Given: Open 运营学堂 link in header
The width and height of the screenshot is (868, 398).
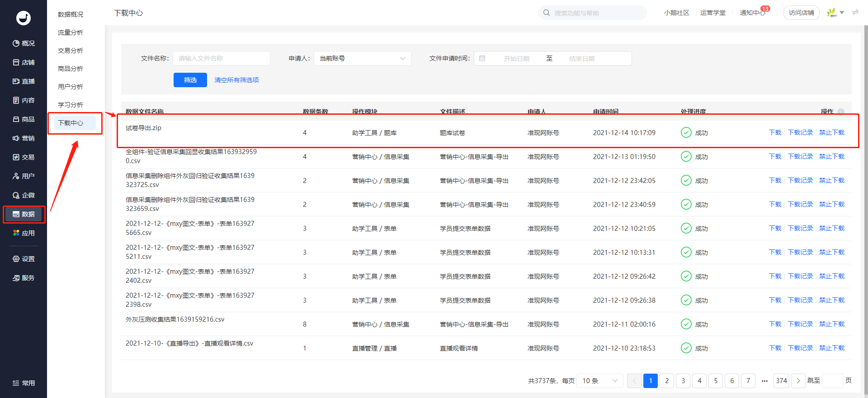Looking at the screenshot, I should [713, 13].
